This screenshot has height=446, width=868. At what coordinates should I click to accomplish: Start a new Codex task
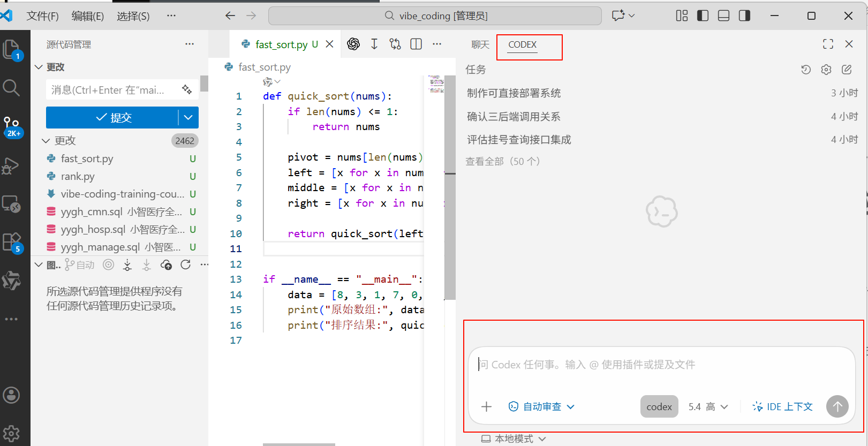click(847, 70)
